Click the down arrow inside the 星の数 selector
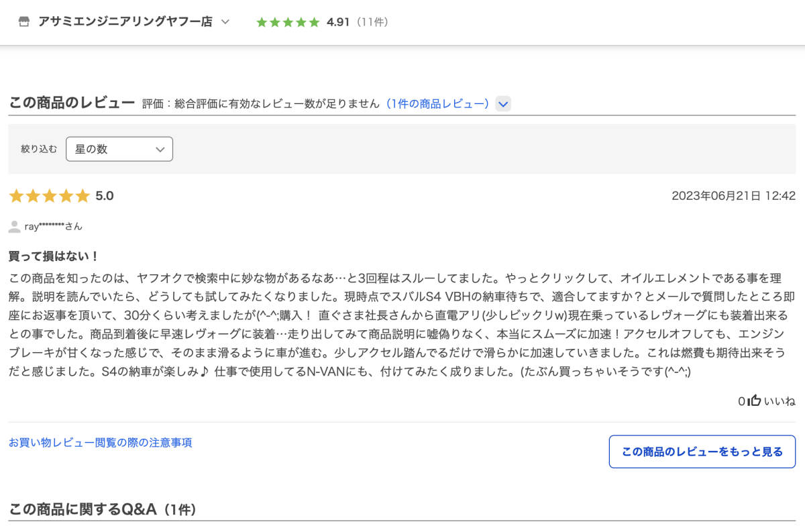The height and width of the screenshot is (532, 805). [160, 149]
